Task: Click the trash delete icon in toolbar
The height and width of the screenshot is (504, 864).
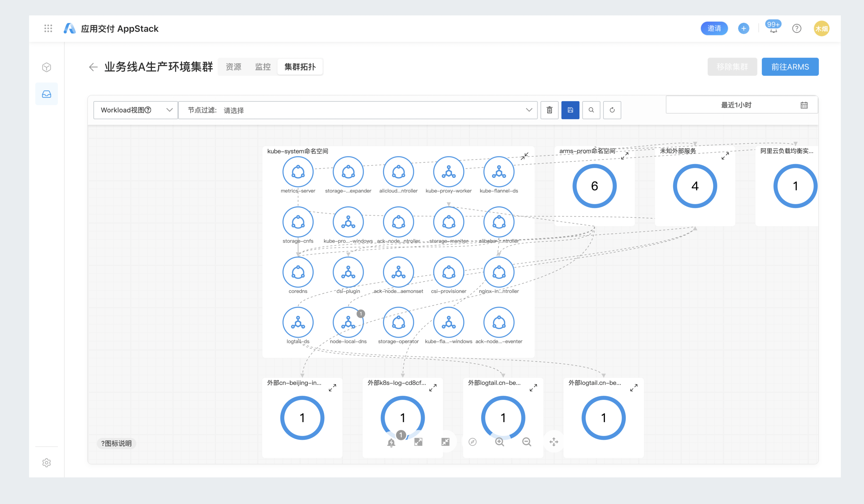Action: coord(549,110)
